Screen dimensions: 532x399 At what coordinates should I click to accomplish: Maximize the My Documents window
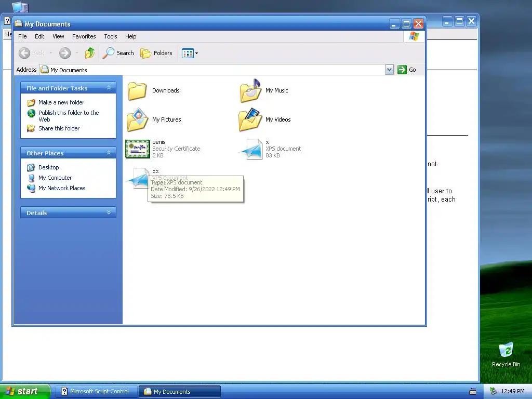tap(406, 24)
